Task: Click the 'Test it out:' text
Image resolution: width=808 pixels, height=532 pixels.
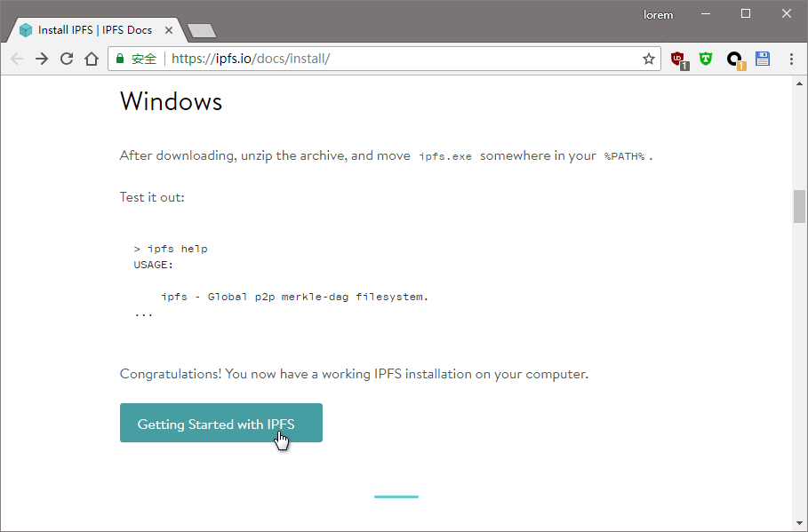Action: tap(152, 197)
